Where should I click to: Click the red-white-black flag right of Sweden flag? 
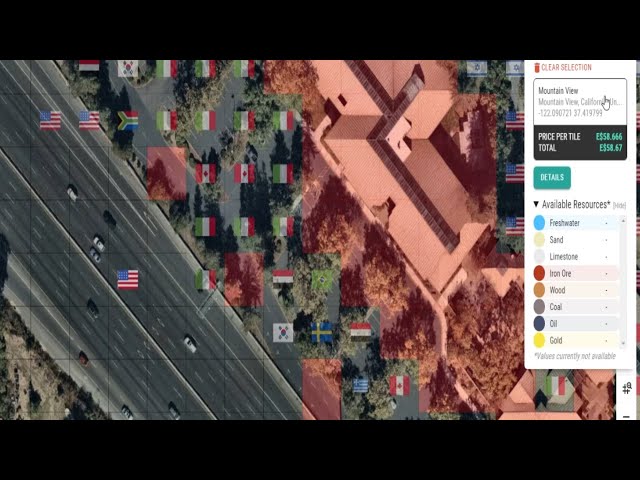(x=361, y=330)
